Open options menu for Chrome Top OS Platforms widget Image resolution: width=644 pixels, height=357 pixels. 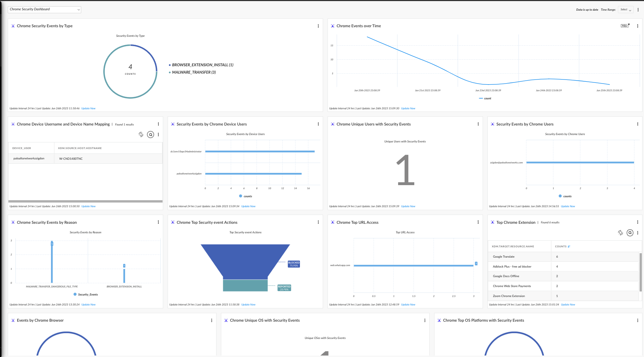638,321
